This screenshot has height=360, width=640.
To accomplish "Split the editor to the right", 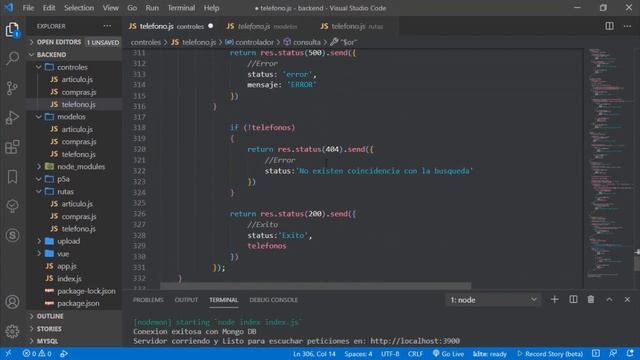I will pyautogui.click(x=609, y=26).
